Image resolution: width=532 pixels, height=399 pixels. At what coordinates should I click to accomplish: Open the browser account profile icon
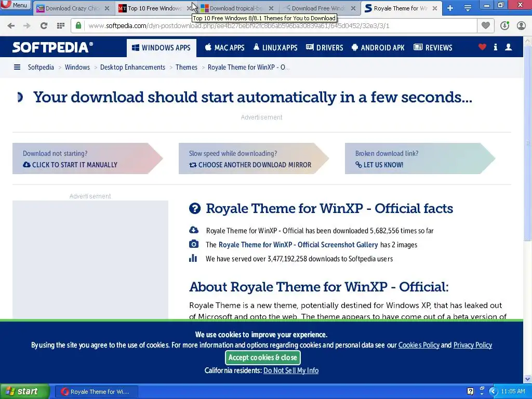tap(521, 26)
